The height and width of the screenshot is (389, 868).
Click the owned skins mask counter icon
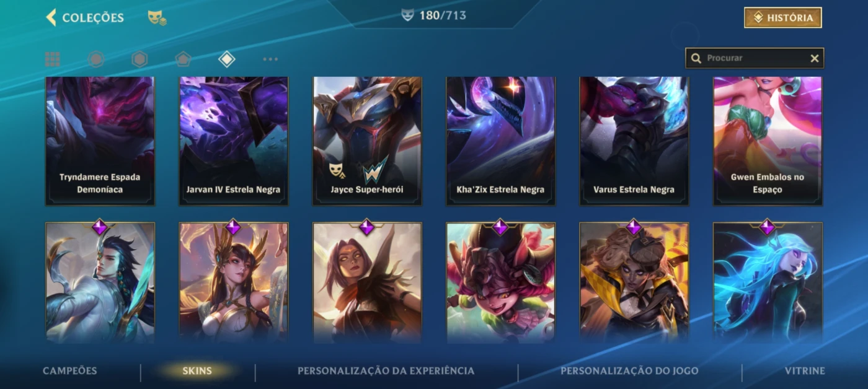click(x=407, y=15)
